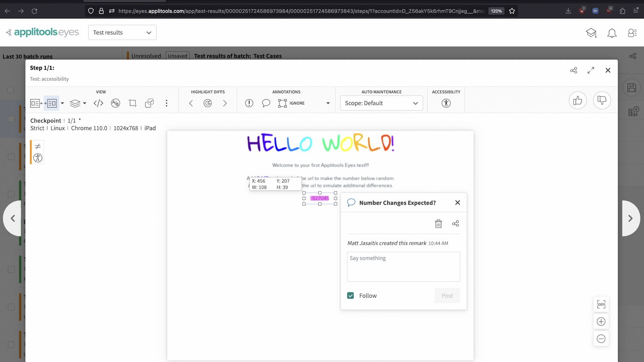Click the accessibility status icon under not-equal

[x=38, y=158]
